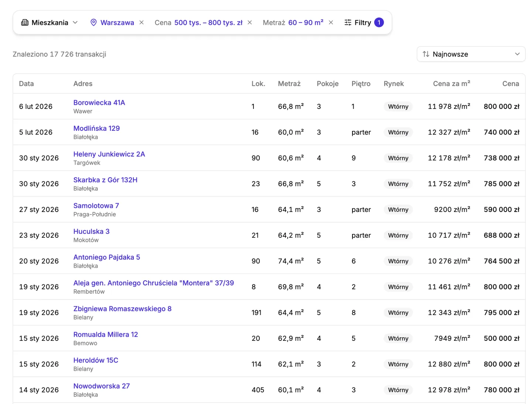Click the Piętro column header
The height and width of the screenshot is (404, 532).
(361, 84)
